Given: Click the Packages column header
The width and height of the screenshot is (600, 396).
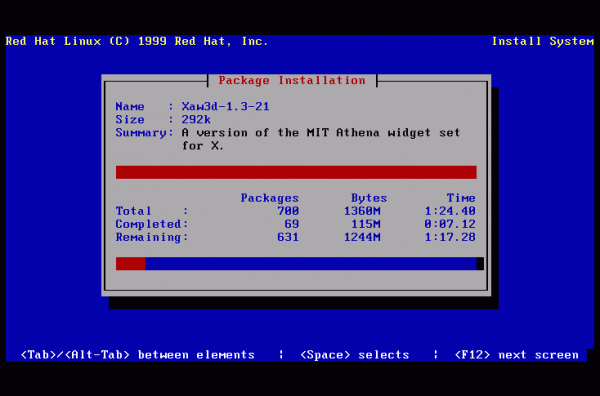Looking at the screenshot, I should 270,198.
